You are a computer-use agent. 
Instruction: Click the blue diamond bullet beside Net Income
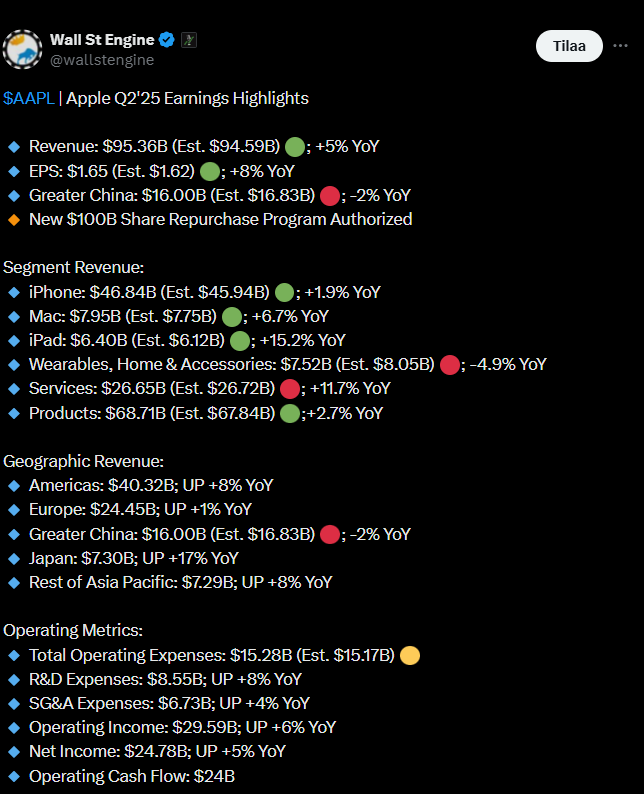13,752
